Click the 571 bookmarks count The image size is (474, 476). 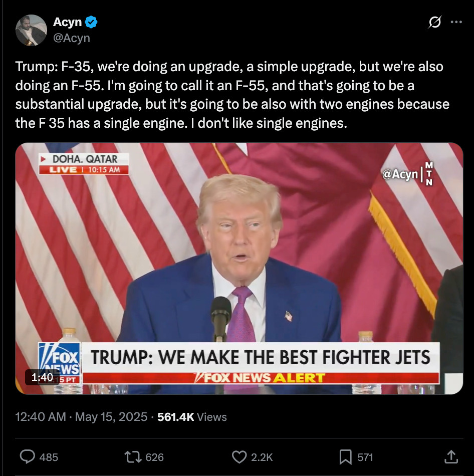pos(365,457)
